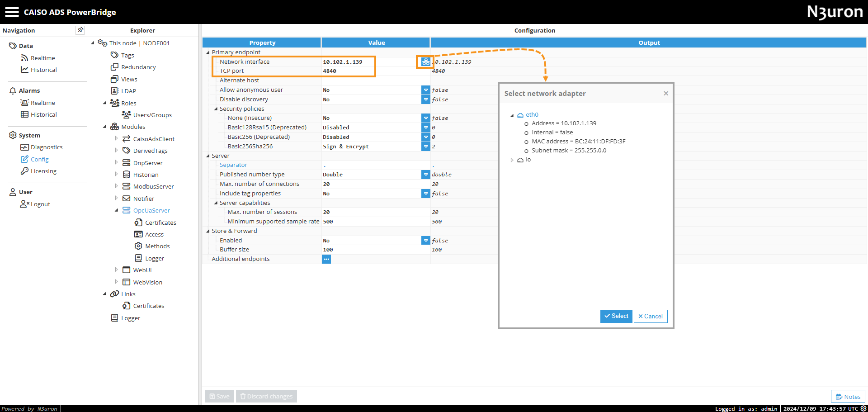
Task: Click the User profile icon
Action: [13, 192]
